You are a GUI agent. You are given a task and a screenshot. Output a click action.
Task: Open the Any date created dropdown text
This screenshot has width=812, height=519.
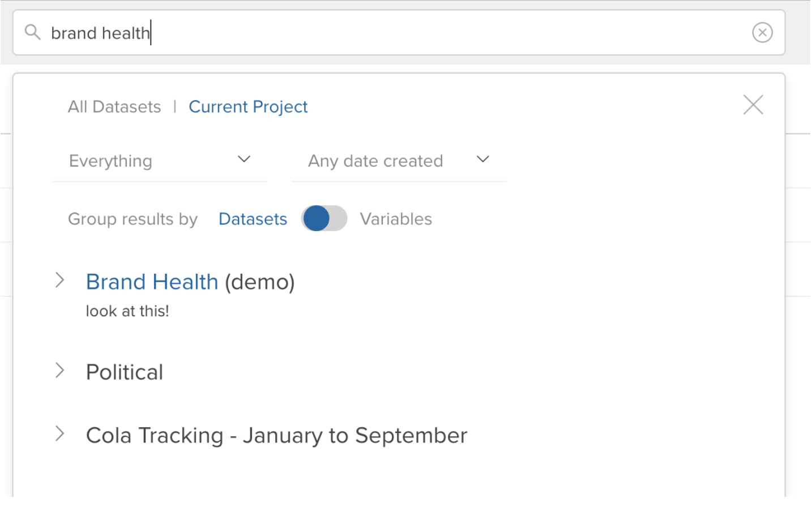[x=375, y=161]
